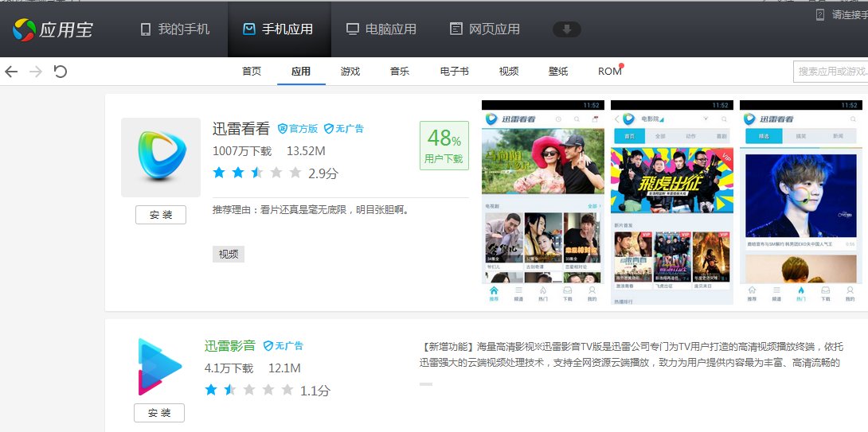Install 迅雷看看 with the 安装 button
Image resolution: width=868 pixels, height=432 pixels.
click(x=161, y=215)
